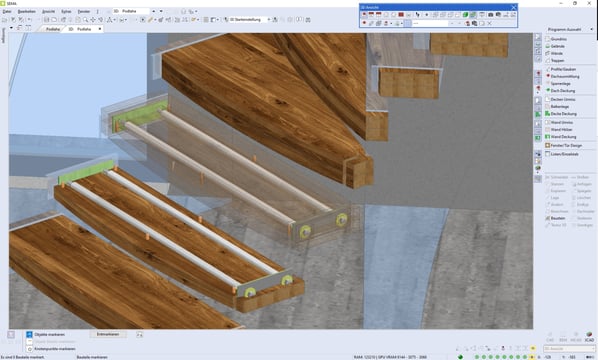
Task: Select the Knotenpunkte markieren radio option
Action: point(30,349)
